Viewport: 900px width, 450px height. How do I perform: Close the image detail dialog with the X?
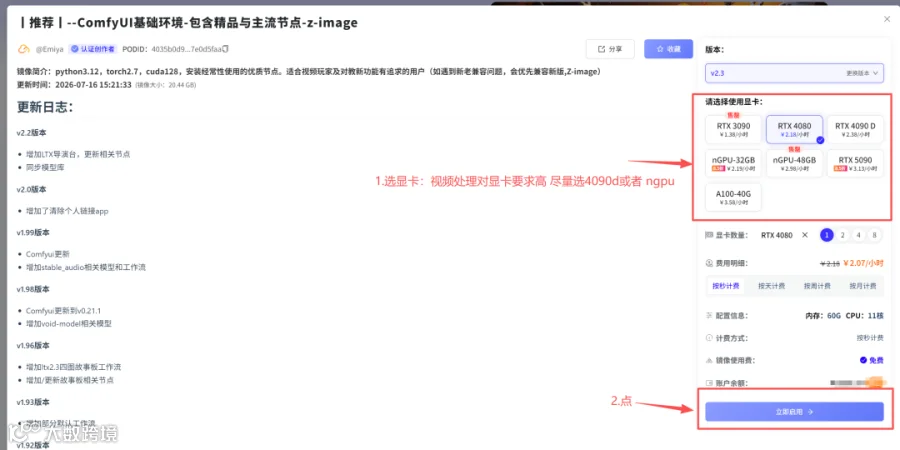coord(887,20)
